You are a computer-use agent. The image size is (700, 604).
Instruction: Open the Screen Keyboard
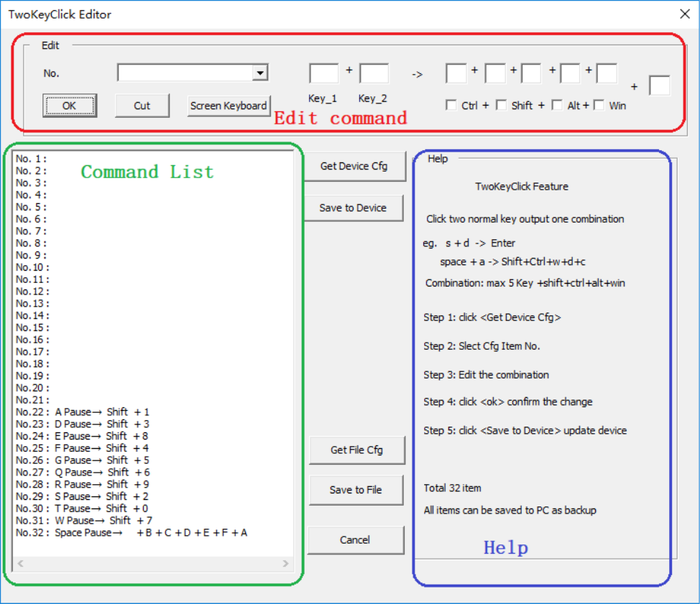point(229,106)
